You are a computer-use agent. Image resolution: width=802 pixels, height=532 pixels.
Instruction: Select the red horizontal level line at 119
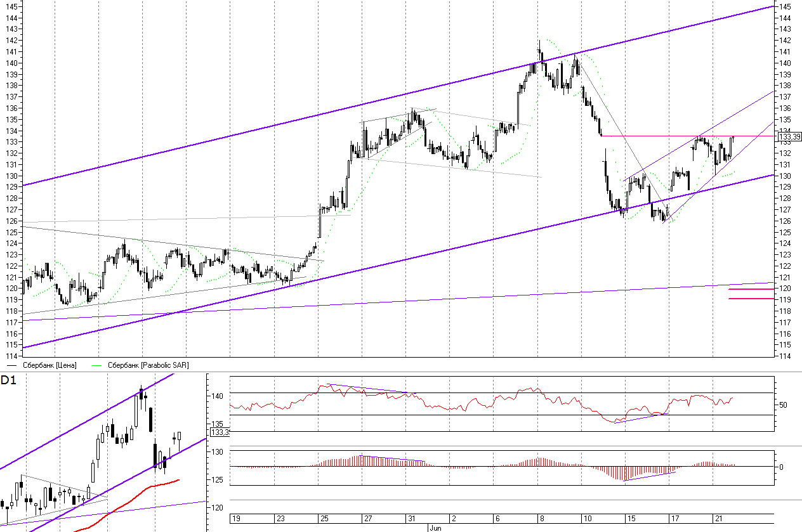click(751, 299)
